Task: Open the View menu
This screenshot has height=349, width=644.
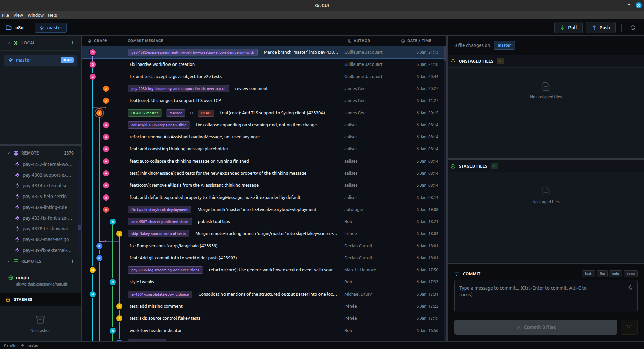Action: coord(18,15)
